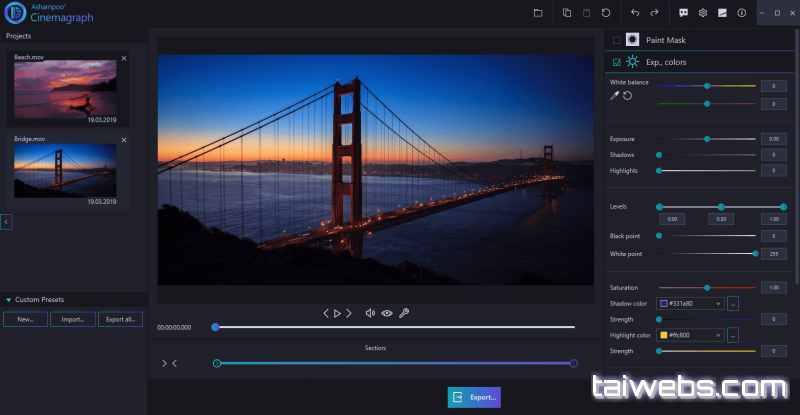Open the wrench tools icon below preview
Viewport: 800px width, 415px height.
404,313
